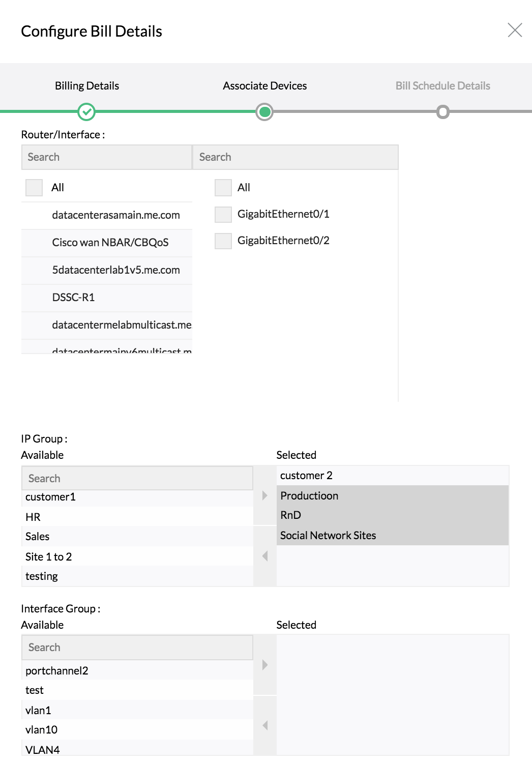Click the router Search field

pos(106,157)
